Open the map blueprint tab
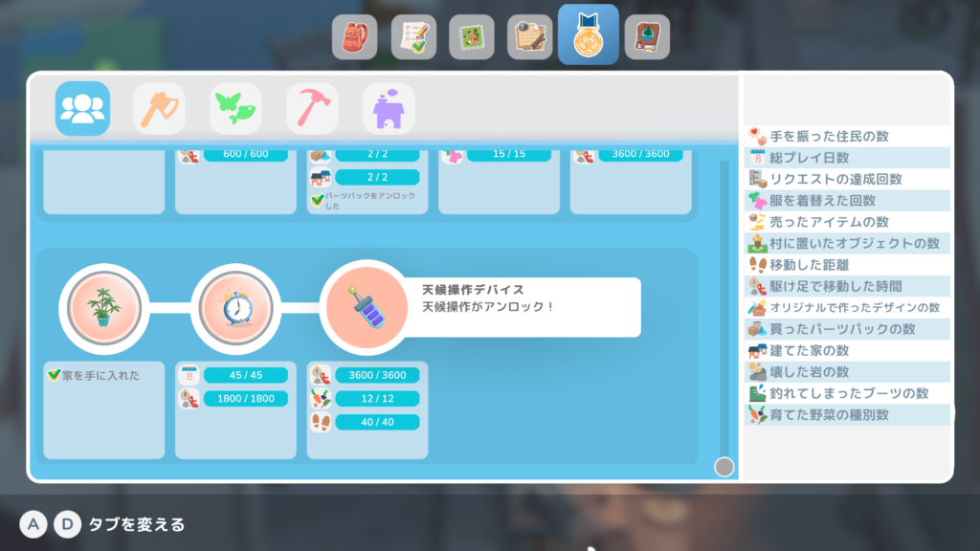This screenshot has width=980, height=551. (529, 37)
